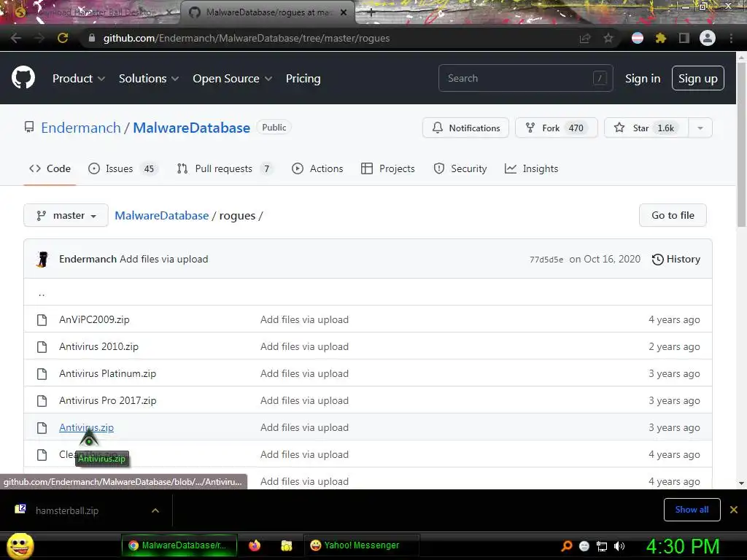Screen dimensions: 747x560
Task: Open the Security tab
Action: point(460,168)
